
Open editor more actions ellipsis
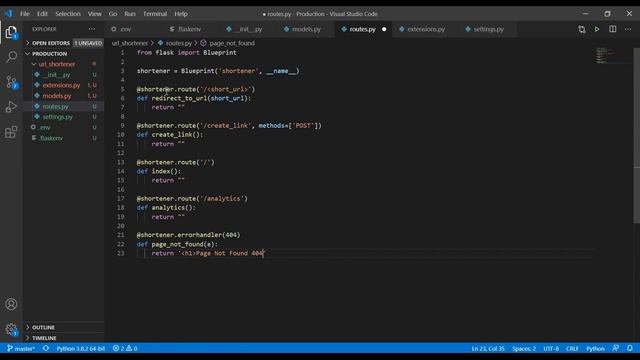pos(628,29)
